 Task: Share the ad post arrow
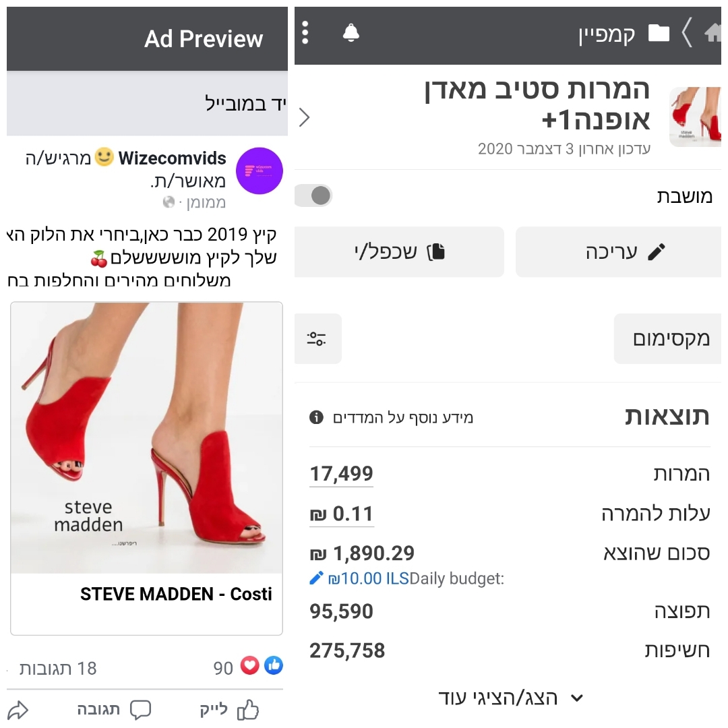pyautogui.click(x=18, y=710)
